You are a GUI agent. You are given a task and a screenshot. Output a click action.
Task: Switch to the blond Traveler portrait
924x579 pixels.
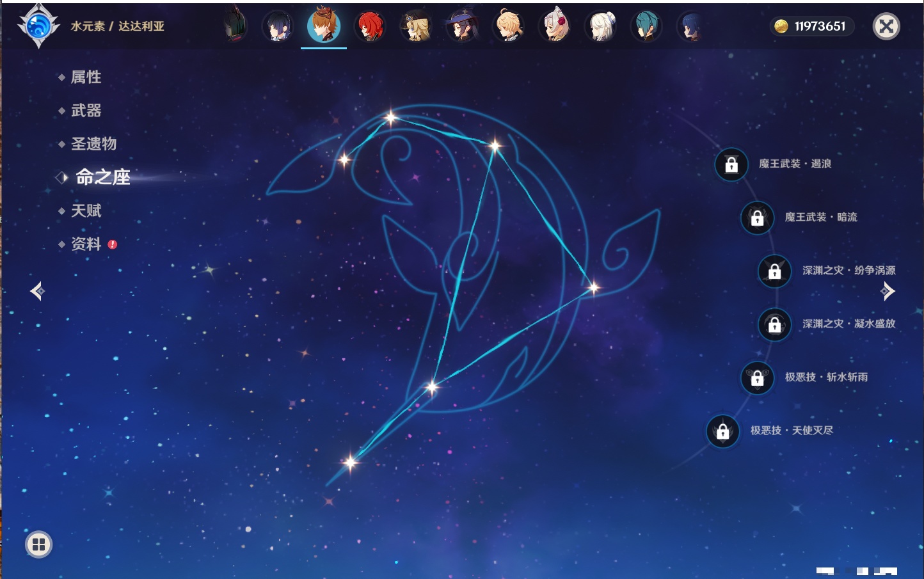point(509,26)
